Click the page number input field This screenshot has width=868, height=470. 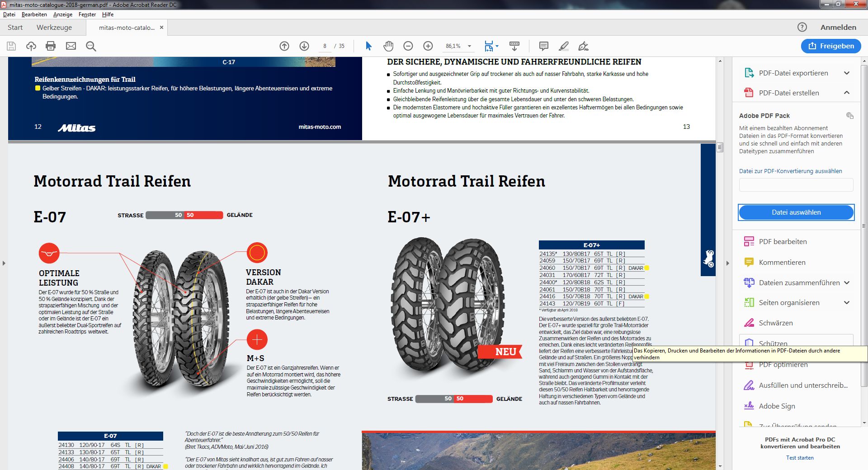(x=325, y=46)
